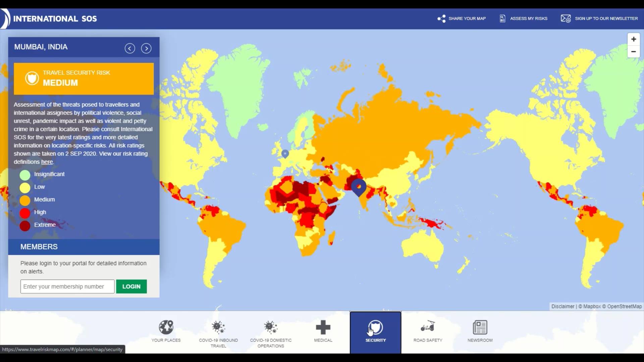The image size is (644, 362).
Task: Click Sign Up To Our Newsletter link
Action: point(606,18)
